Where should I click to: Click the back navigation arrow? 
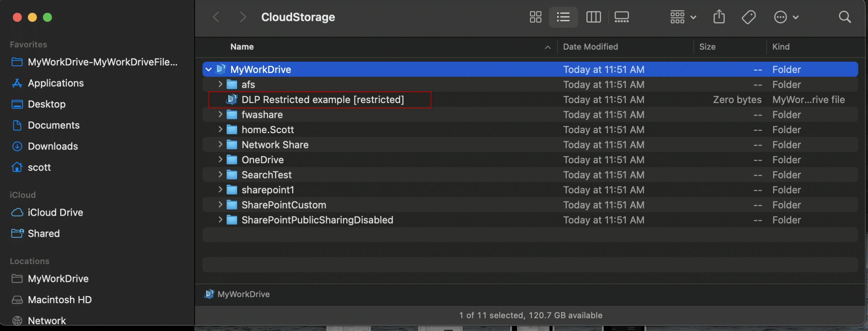[x=216, y=17]
